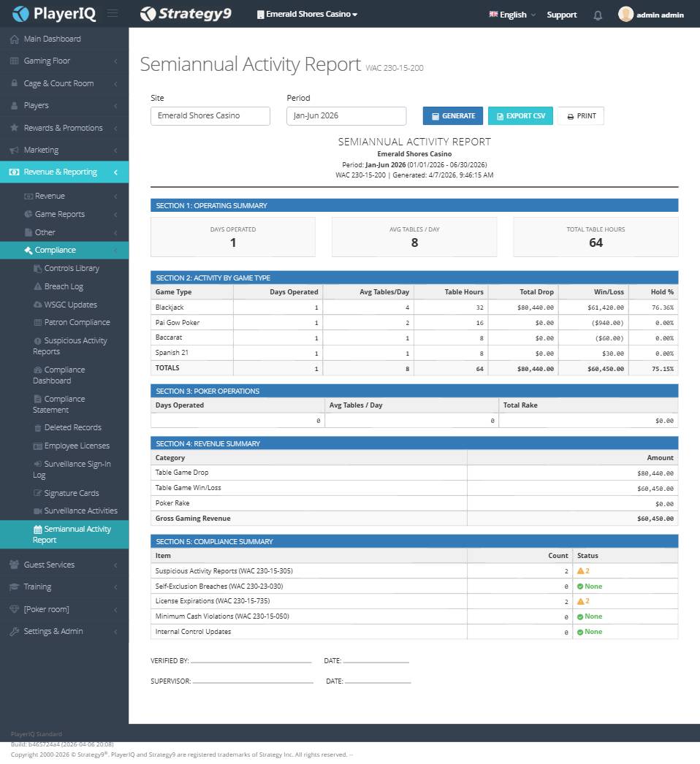This screenshot has height=764, width=700.
Task: Open the English language dropdown
Action: point(512,15)
